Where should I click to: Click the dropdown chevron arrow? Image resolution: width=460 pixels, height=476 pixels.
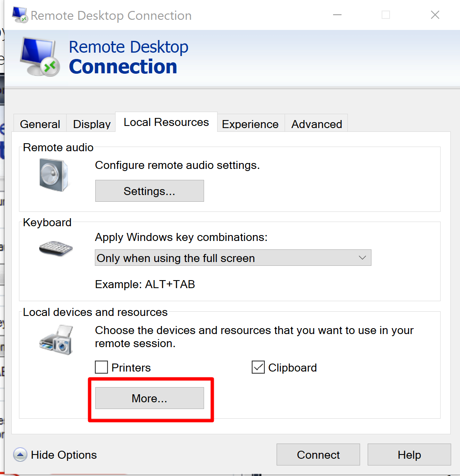[362, 258]
